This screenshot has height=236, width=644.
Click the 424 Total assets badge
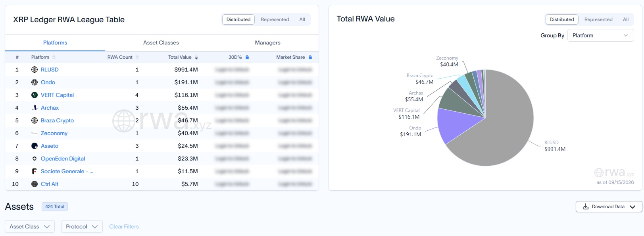tap(55, 207)
